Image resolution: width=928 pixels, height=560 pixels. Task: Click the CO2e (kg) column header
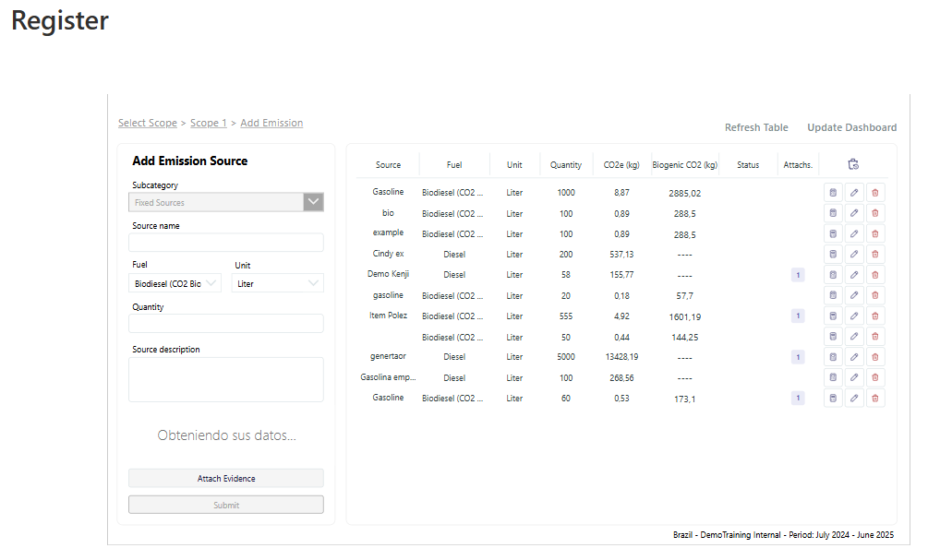pyautogui.click(x=621, y=165)
